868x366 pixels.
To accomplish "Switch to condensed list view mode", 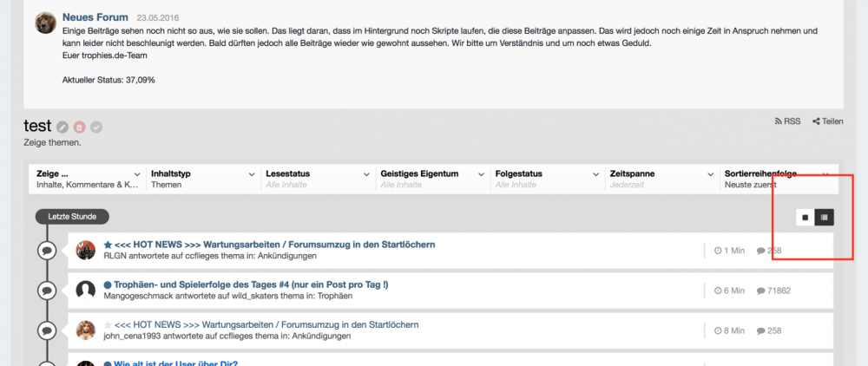I will click(x=825, y=217).
